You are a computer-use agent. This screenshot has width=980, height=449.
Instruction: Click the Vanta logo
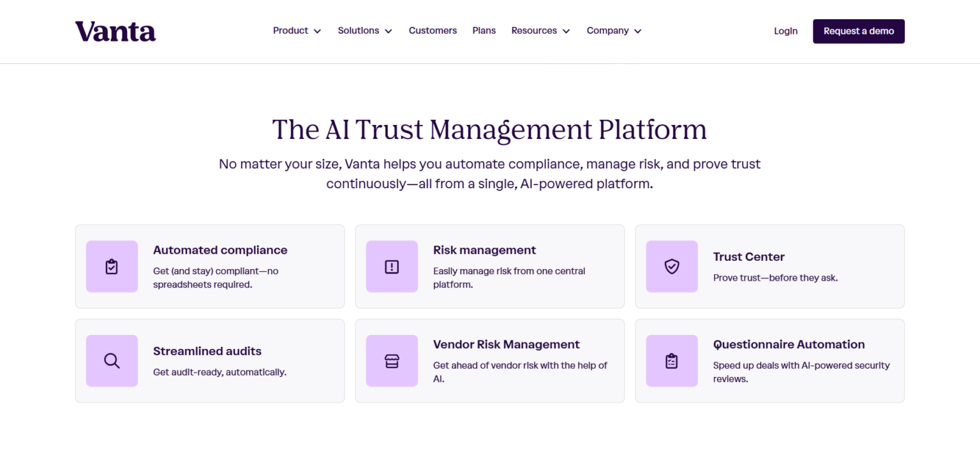(115, 31)
